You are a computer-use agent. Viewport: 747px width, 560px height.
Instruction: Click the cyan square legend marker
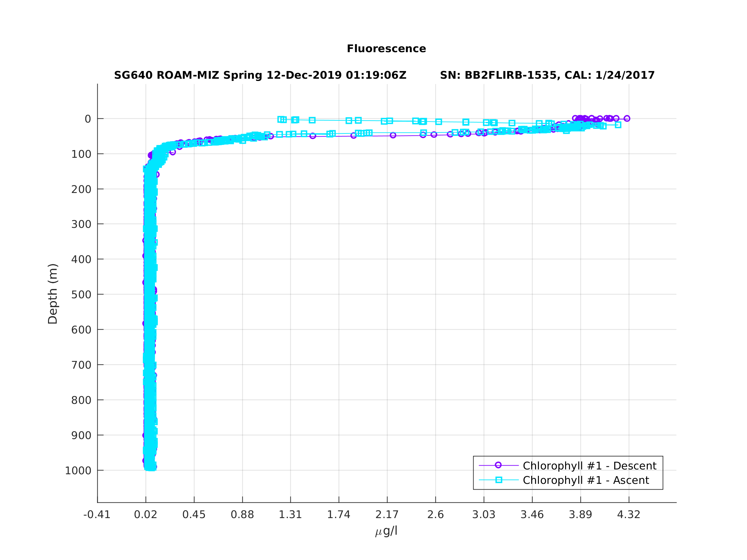(499, 480)
